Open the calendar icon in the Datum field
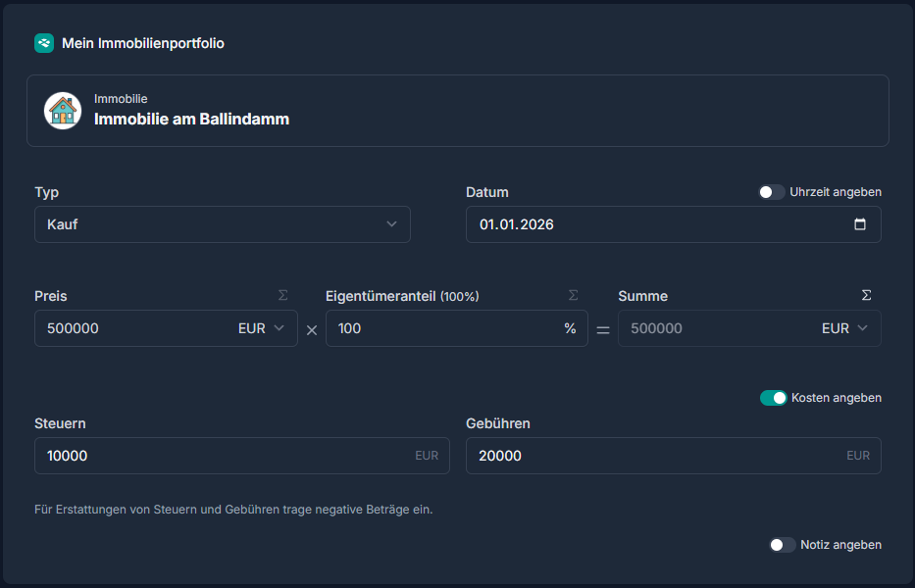915x588 pixels. 862,224
